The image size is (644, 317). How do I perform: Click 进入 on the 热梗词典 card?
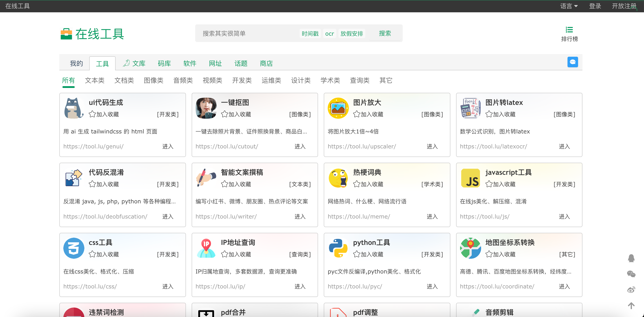(x=432, y=217)
